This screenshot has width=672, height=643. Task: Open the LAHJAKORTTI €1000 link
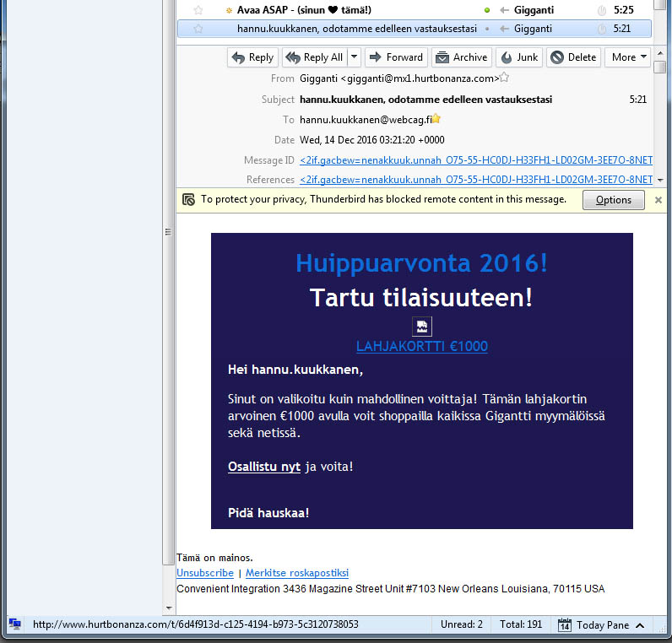click(422, 346)
